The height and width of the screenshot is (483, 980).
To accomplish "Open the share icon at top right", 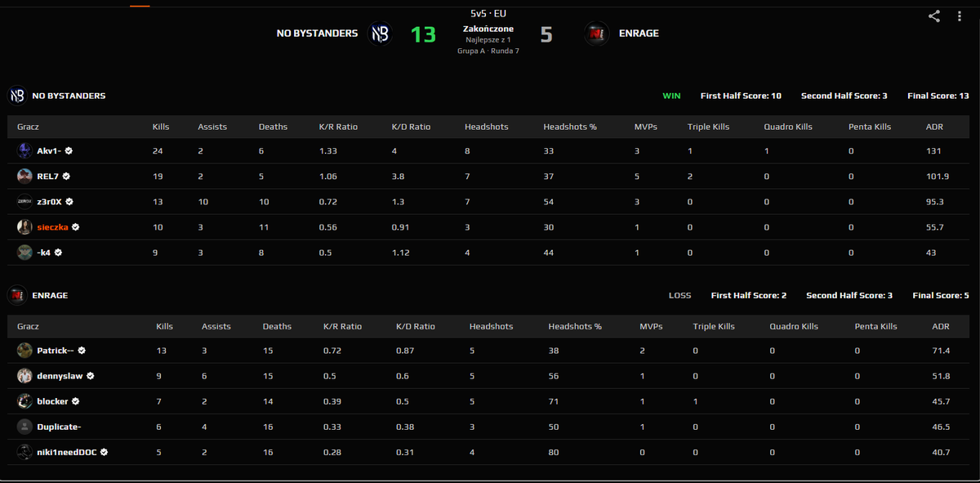I will 934,16.
